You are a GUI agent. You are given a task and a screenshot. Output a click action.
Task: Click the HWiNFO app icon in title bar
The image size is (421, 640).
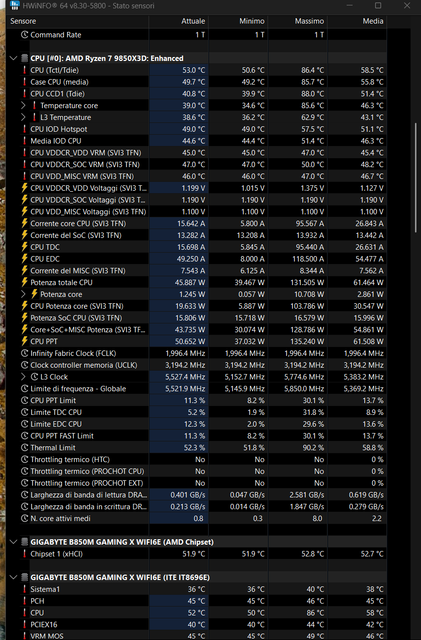(x=15, y=5)
